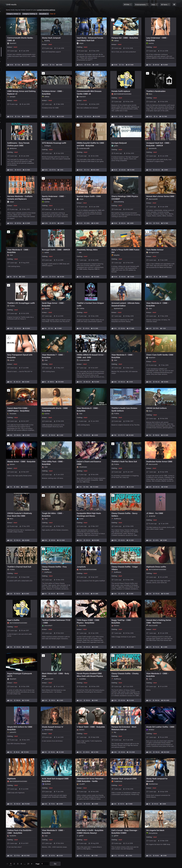
Task: Go to results page 4
Action: (21, 864)
